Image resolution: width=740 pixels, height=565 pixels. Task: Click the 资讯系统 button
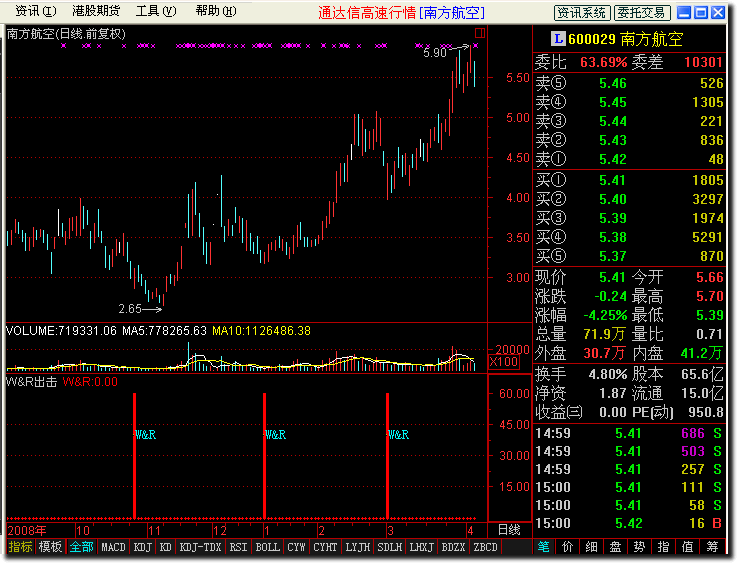(x=582, y=13)
